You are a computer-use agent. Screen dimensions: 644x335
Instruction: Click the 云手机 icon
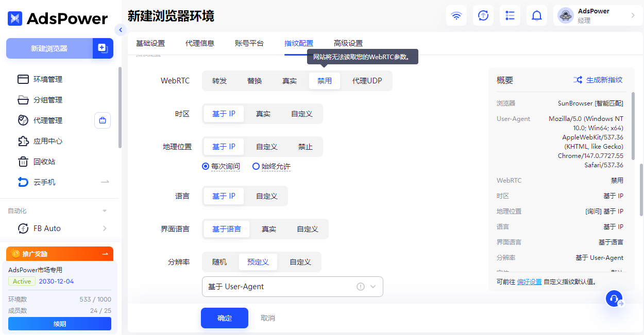[23, 182]
